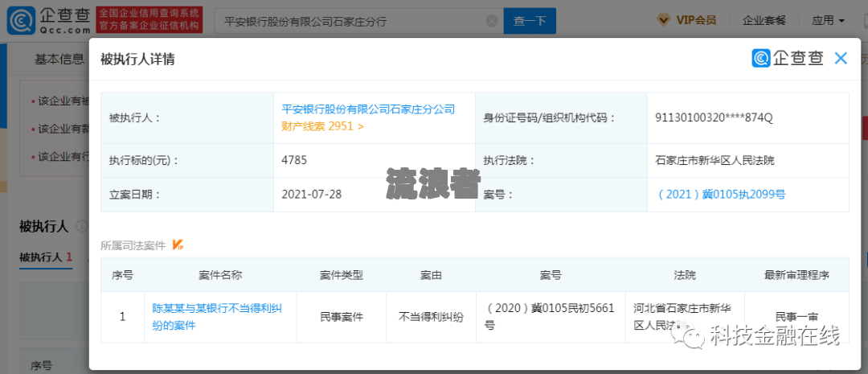Click the 民事一审 procedure cell
Image resolution: width=868 pixels, height=374 pixels.
(x=796, y=318)
